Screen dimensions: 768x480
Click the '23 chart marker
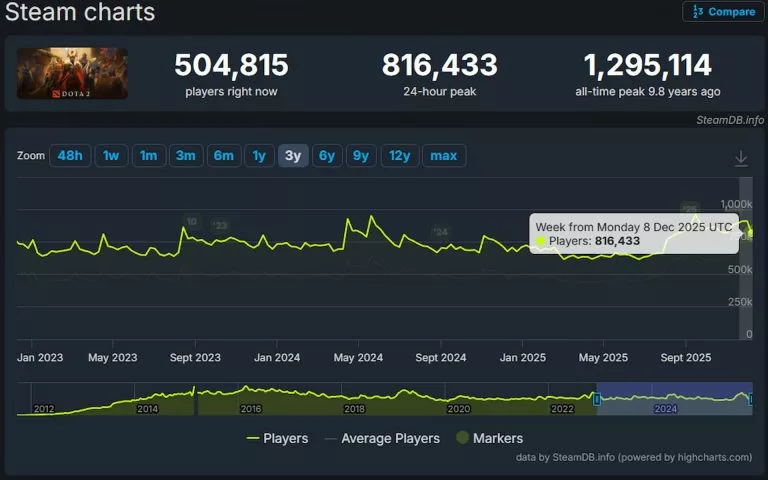pos(219,225)
